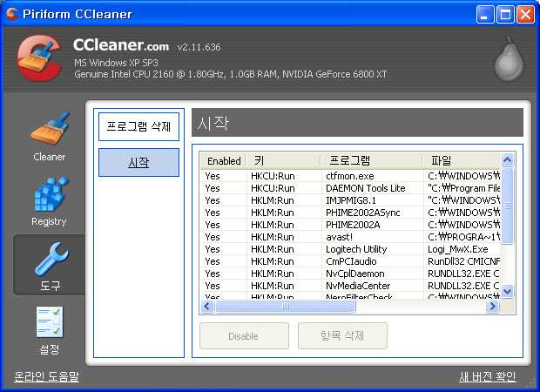The image size is (540, 392).
Task: Select the DAEMON Tools Lite entry
Action: tap(350, 188)
